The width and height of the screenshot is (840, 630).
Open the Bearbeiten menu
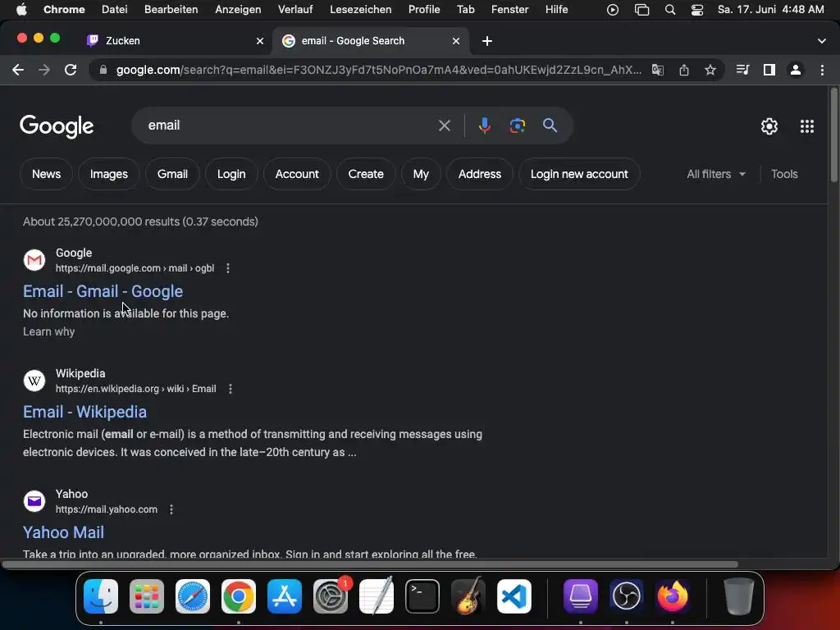(171, 10)
